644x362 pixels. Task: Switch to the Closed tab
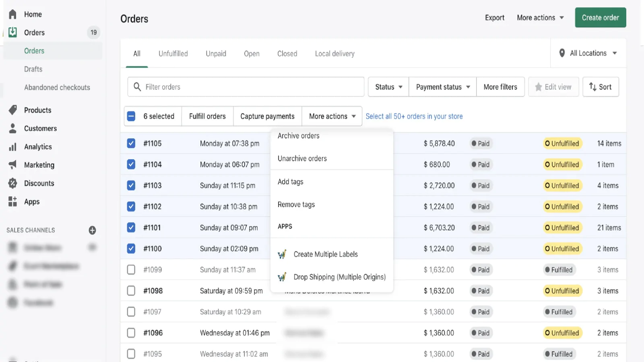click(x=287, y=53)
